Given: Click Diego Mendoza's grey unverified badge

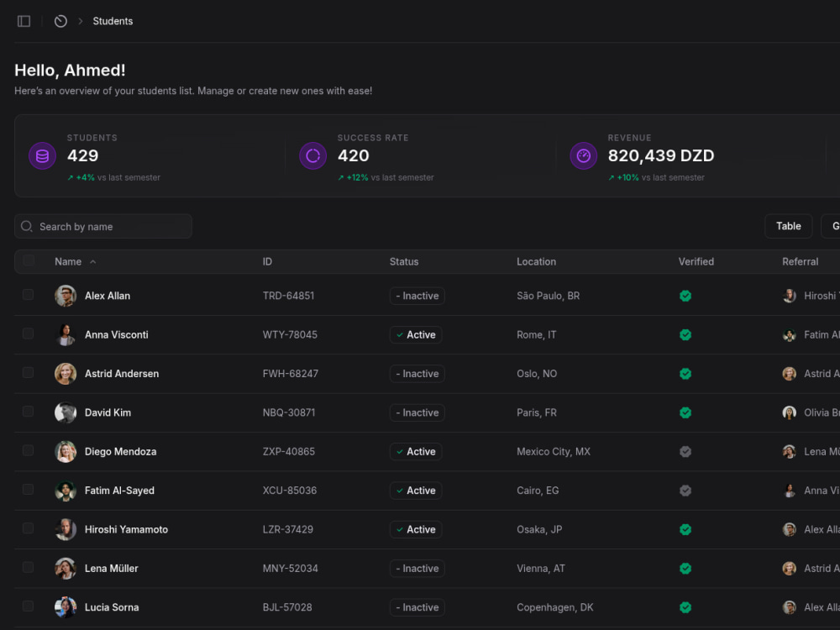Looking at the screenshot, I should pos(685,452).
